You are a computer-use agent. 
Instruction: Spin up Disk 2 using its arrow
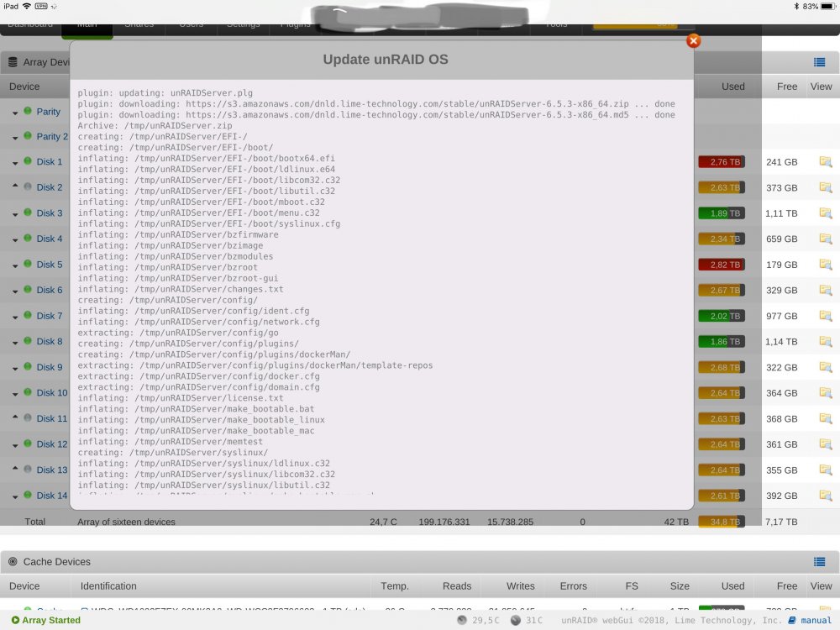pyautogui.click(x=15, y=186)
